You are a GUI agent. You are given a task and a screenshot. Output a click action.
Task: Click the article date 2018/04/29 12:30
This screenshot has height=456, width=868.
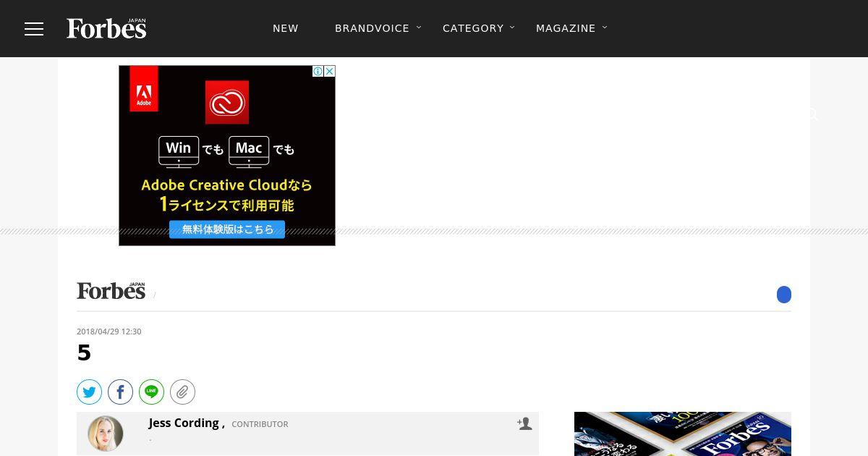109,332
